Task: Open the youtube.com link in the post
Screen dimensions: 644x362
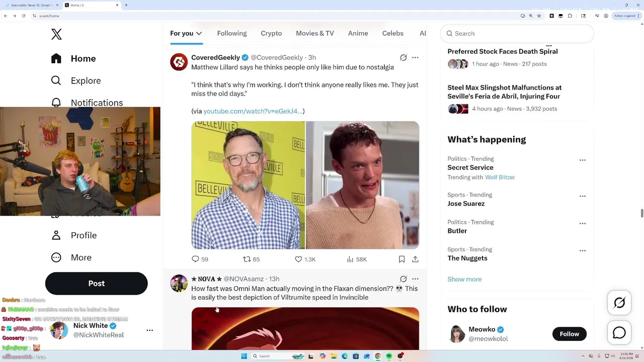Action: 253,111
